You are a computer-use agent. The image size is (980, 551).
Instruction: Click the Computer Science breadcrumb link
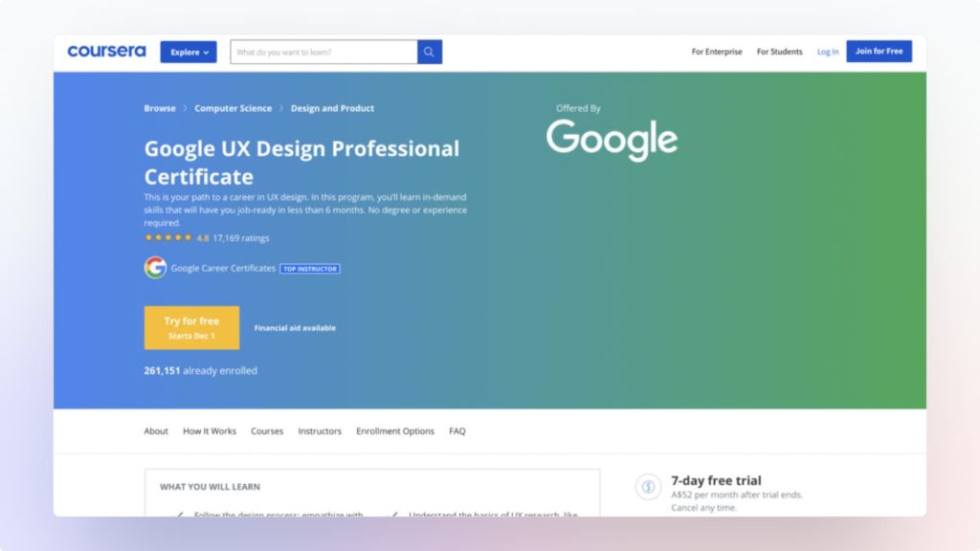click(x=233, y=108)
